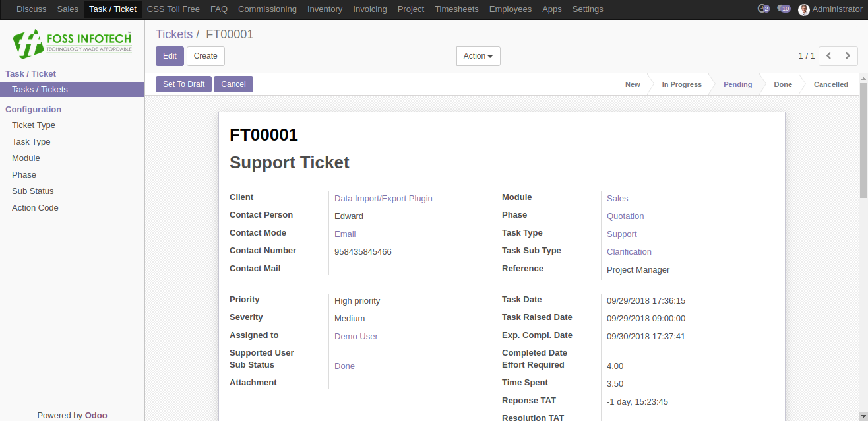The height and width of the screenshot is (421, 868).
Task: Select the Done status stage
Action: tap(783, 84)
